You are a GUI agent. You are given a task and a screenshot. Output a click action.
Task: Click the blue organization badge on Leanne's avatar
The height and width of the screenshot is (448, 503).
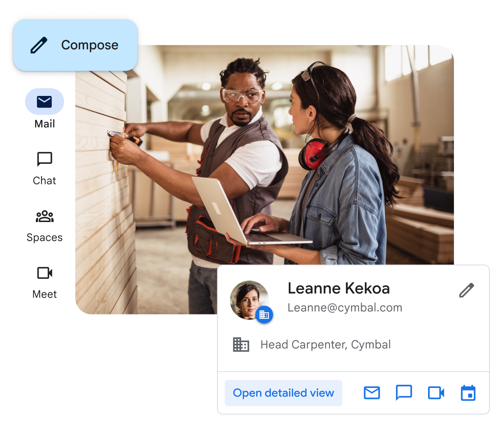click(264, 314)
